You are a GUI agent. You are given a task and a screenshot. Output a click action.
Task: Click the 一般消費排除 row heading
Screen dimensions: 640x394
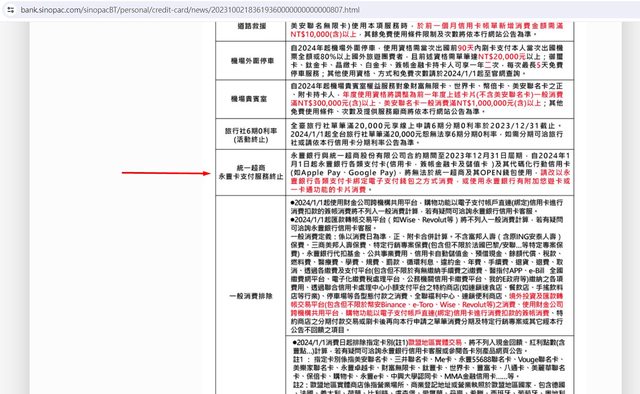251,296
